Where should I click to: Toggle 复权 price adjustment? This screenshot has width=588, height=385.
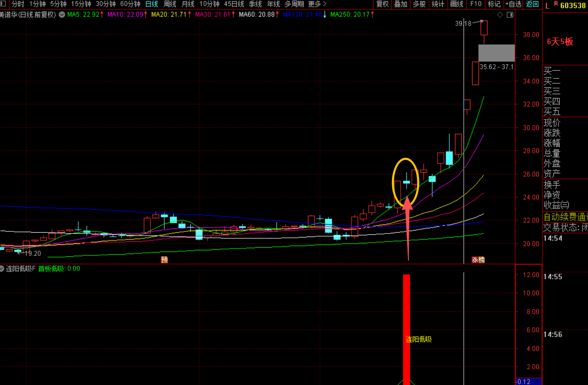click(x=382, y=4)
